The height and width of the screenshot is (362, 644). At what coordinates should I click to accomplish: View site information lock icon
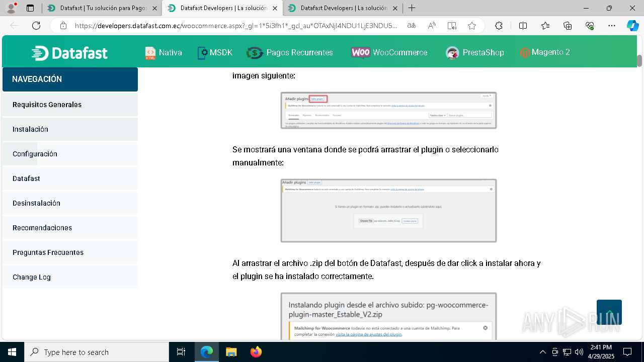(x=63, y=26)
